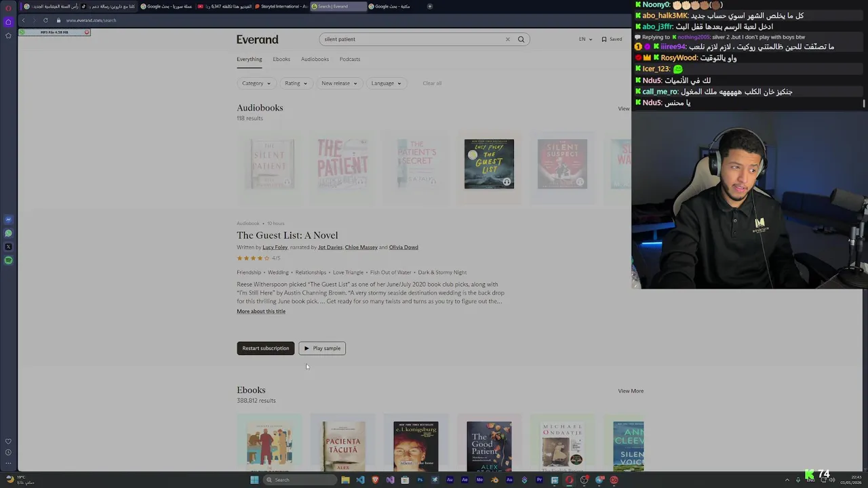The height and width of the screenshot is (488, 868).
Task: Open Visual Studio from taskbar
Action: point(390,480)
